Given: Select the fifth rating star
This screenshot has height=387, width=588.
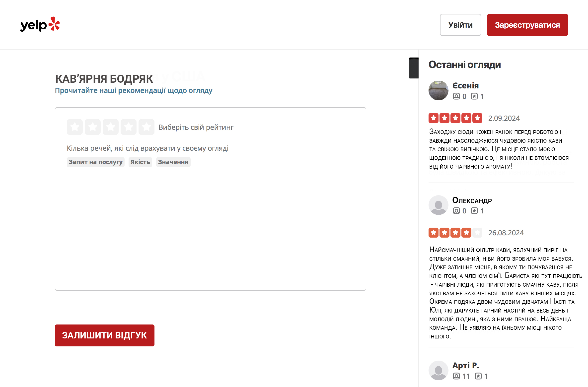Looking at the screenshot, I should [147, 127].
